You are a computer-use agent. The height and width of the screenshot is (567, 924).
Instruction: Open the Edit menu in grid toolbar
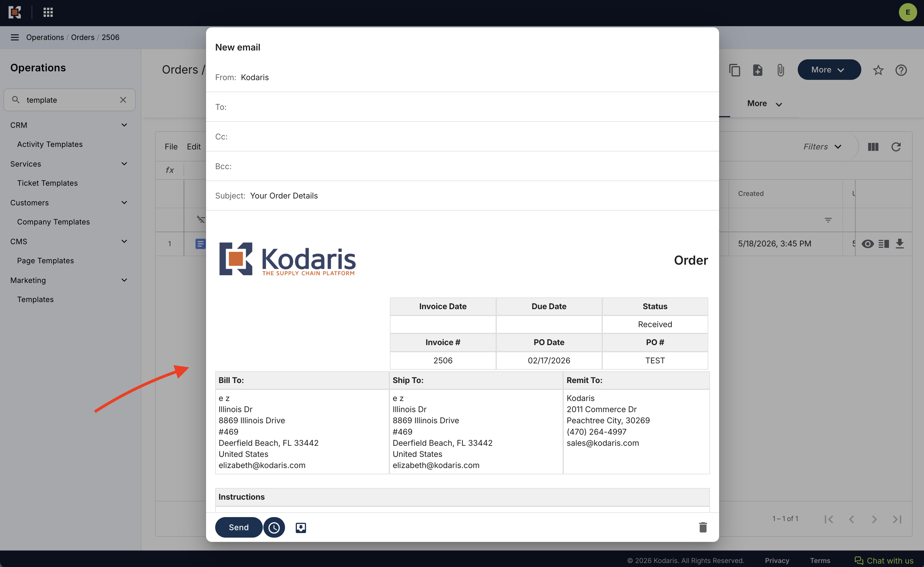[194, 147]
